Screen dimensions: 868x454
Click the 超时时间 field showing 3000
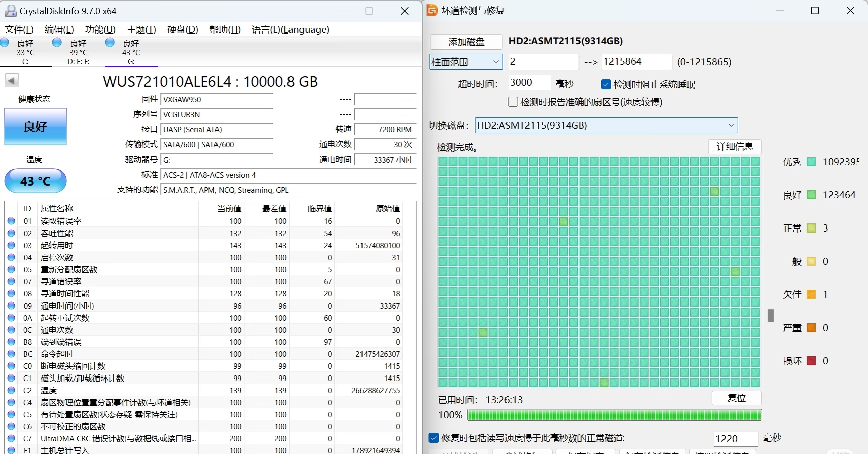point(529,83)
